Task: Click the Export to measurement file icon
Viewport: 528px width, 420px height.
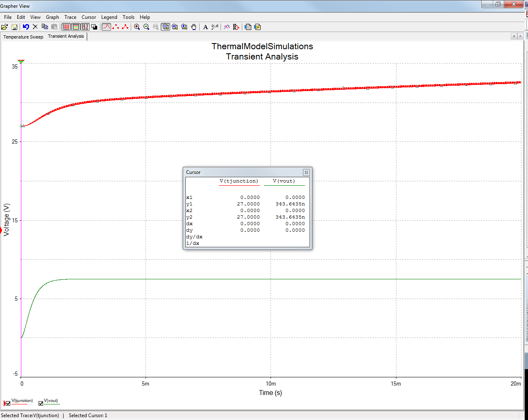Action: click(257, 27)
